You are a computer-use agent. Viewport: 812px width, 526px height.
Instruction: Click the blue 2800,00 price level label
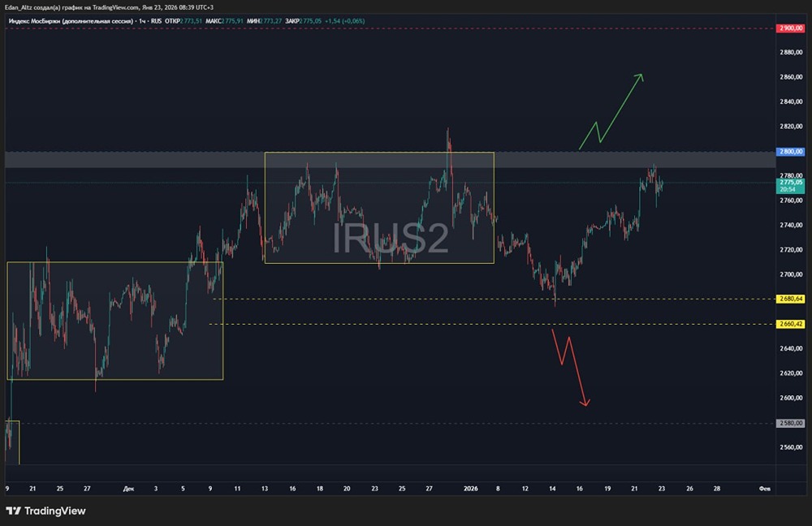(790, 152)
